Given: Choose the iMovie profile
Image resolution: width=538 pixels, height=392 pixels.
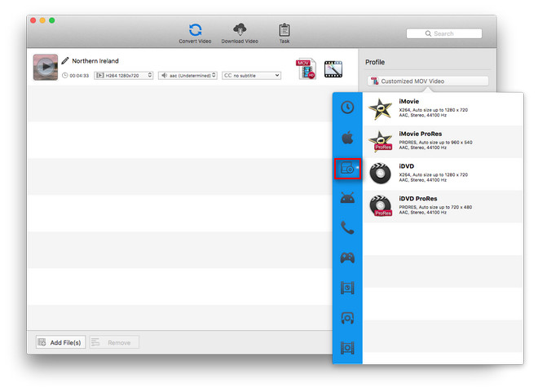Looking at the screenshot, I should (443, 108).
